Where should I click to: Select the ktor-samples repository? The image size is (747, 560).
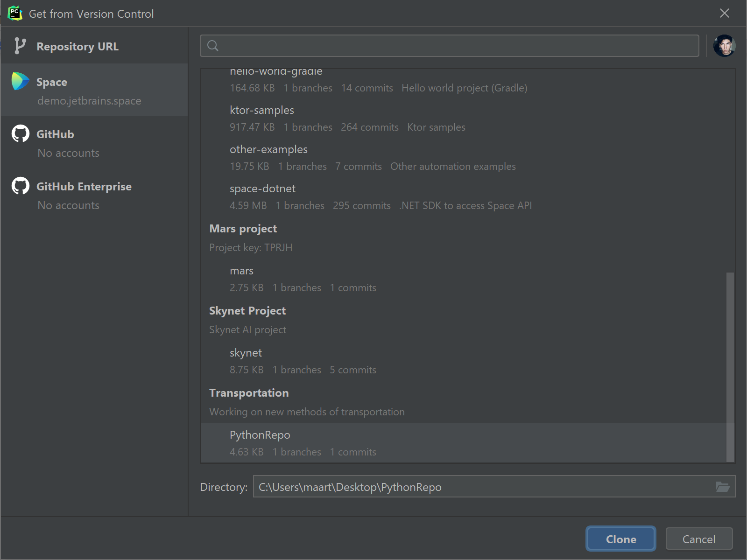pyautogui.click(x=261, y=111)
